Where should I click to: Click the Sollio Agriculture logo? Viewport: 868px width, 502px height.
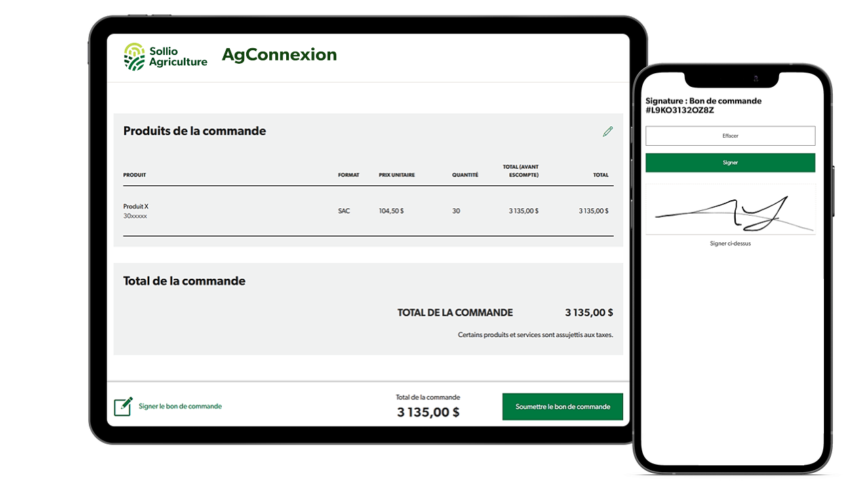[x=165, y=56]
